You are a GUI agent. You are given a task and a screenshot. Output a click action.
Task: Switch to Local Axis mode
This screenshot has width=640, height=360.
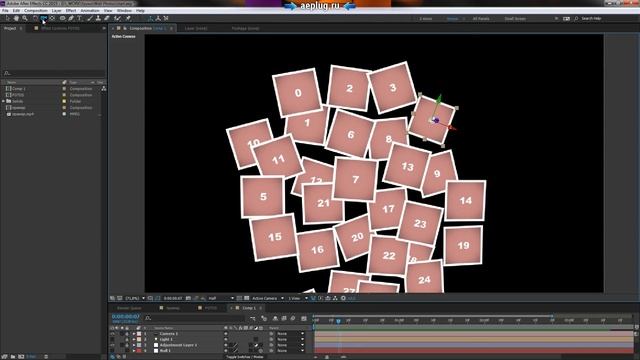(x=150, y=18)
